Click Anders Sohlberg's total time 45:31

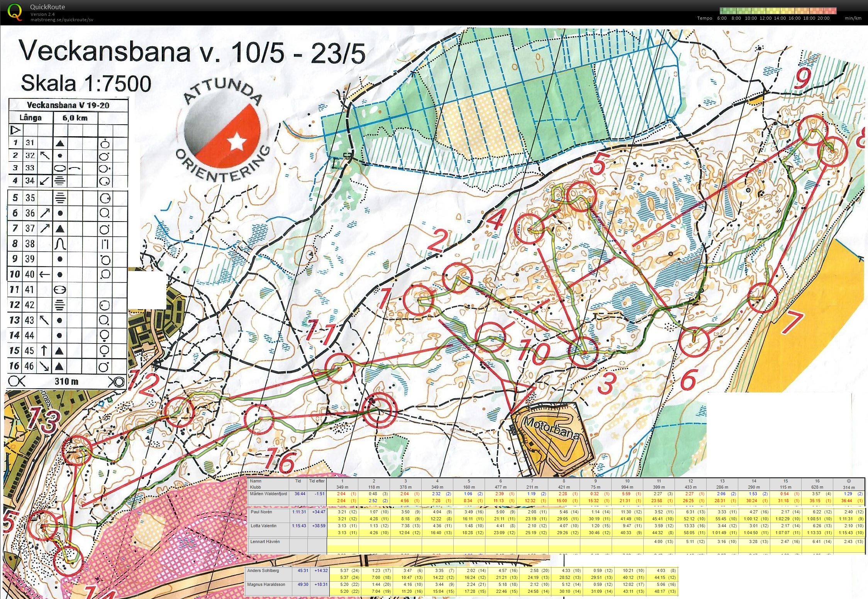(x=302, y=570)
